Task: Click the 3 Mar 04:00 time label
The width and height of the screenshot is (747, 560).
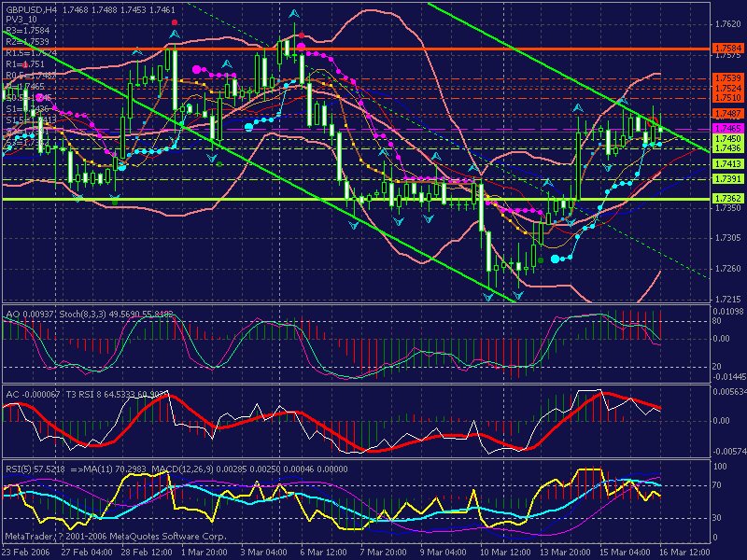Action: (264, 553)
